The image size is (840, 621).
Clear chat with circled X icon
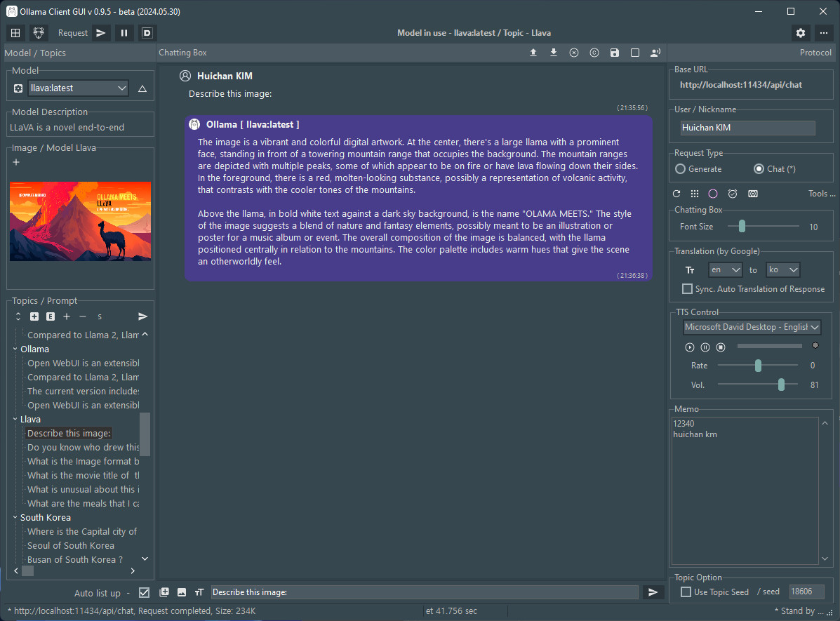click(574, 53)
